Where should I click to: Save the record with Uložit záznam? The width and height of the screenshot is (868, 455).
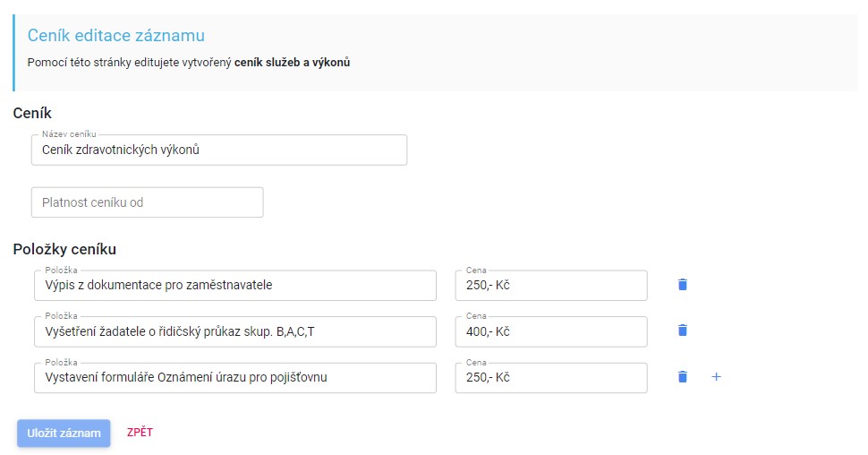pos(64,433)
